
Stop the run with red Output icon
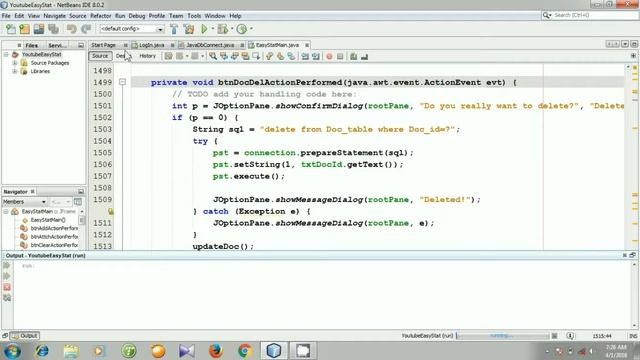pos(7,287)
